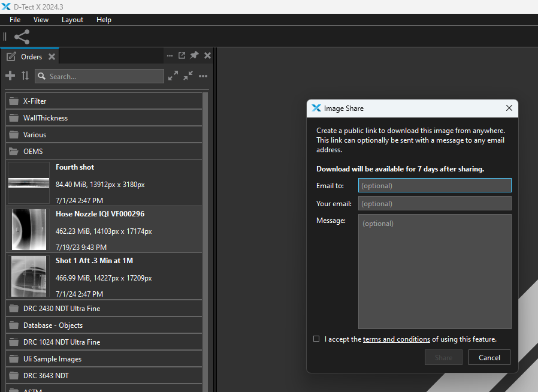This screenshot has width=538, height=392.
Task: Focus the Your email input field
Action: coord(435,203)
